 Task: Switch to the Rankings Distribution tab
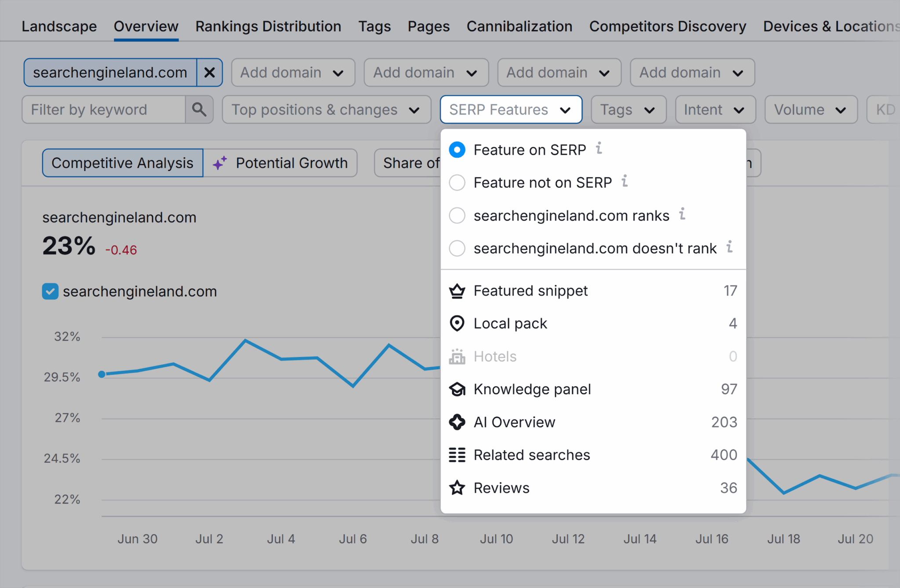click(x=268, y=26)
